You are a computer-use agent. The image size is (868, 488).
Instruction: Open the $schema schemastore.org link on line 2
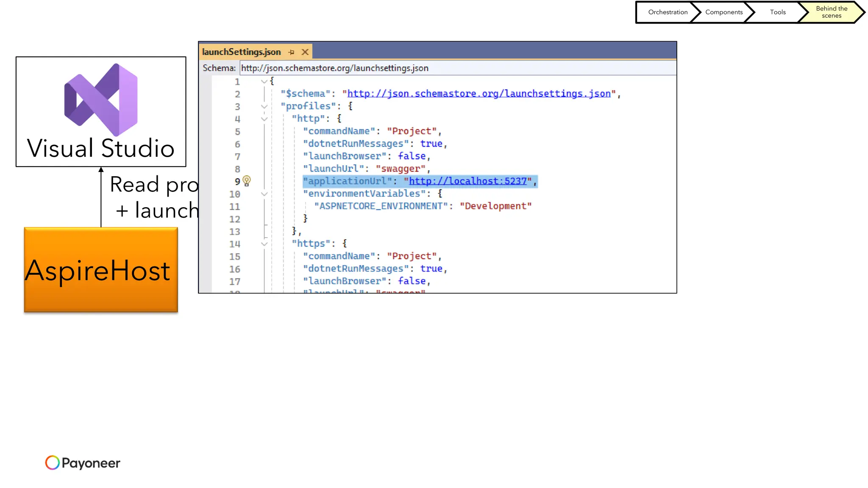(x=479, y=94)
